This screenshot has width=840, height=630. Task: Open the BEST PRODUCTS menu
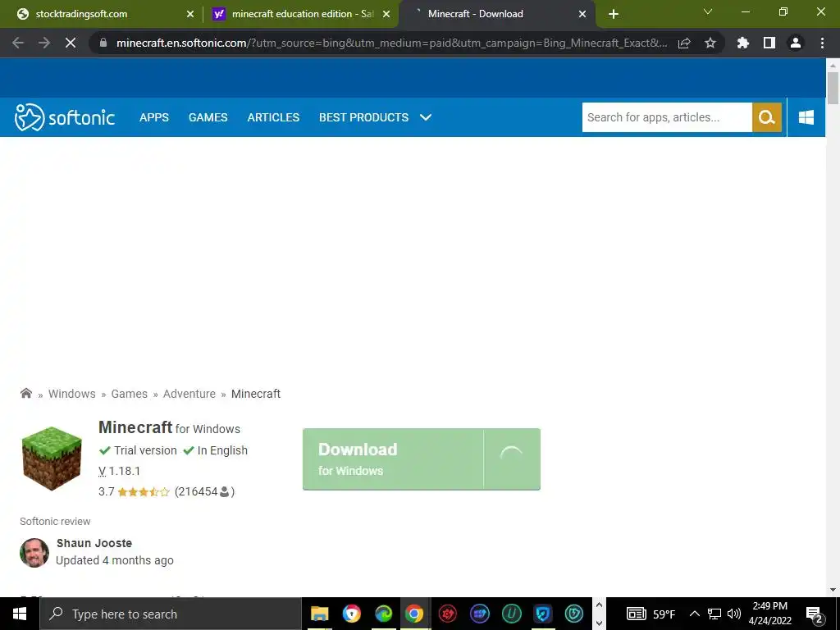pos(363,117)
